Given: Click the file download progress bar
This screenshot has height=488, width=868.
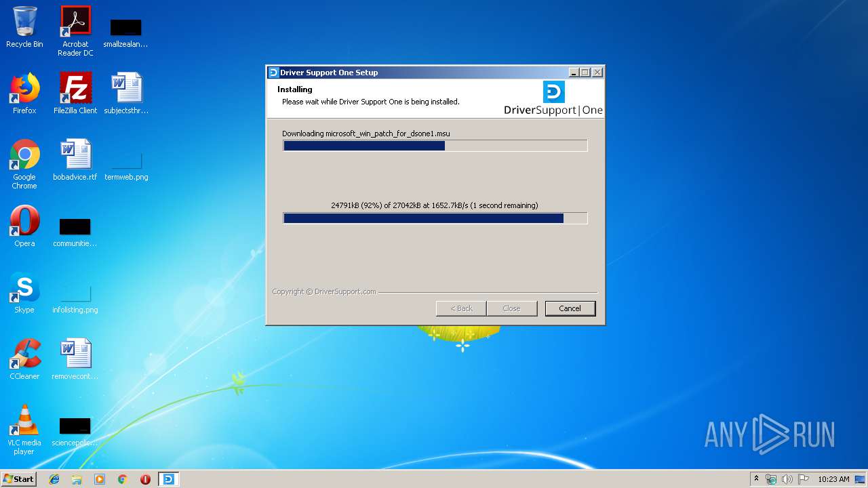Looking at the screenshot, I should pos(435,146).
